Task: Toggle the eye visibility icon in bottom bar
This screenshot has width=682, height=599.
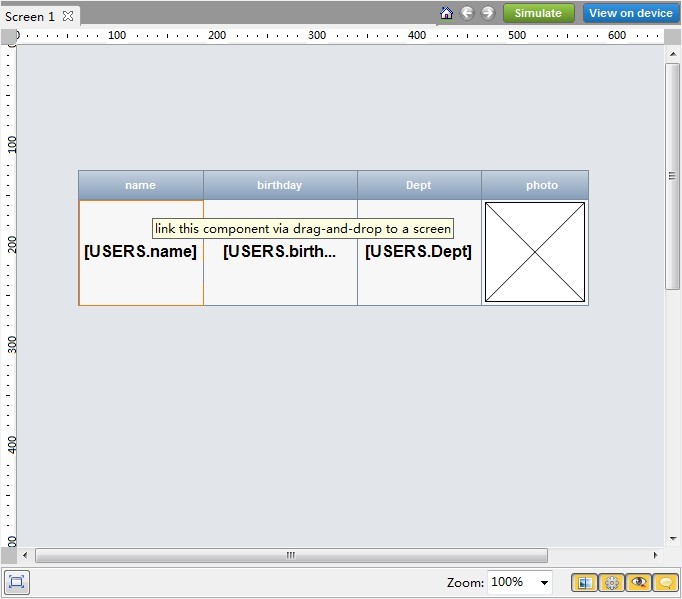Action: [x=639, y=582]
